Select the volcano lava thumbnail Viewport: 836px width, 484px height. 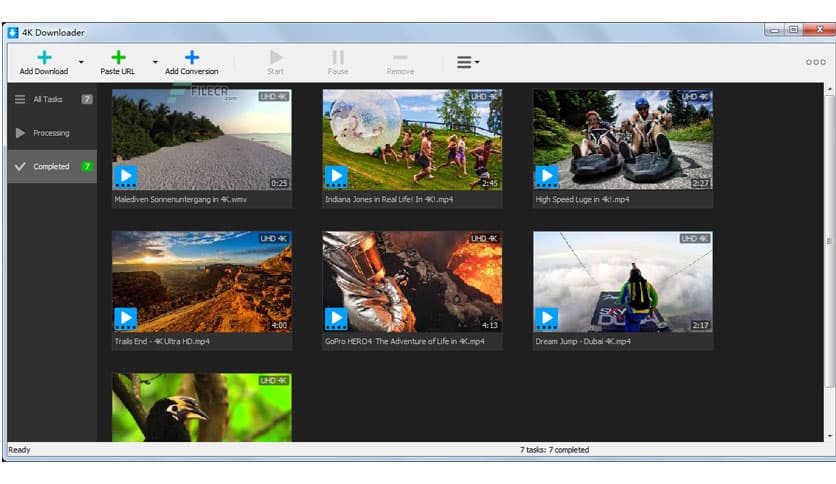(x=412, y=282)
